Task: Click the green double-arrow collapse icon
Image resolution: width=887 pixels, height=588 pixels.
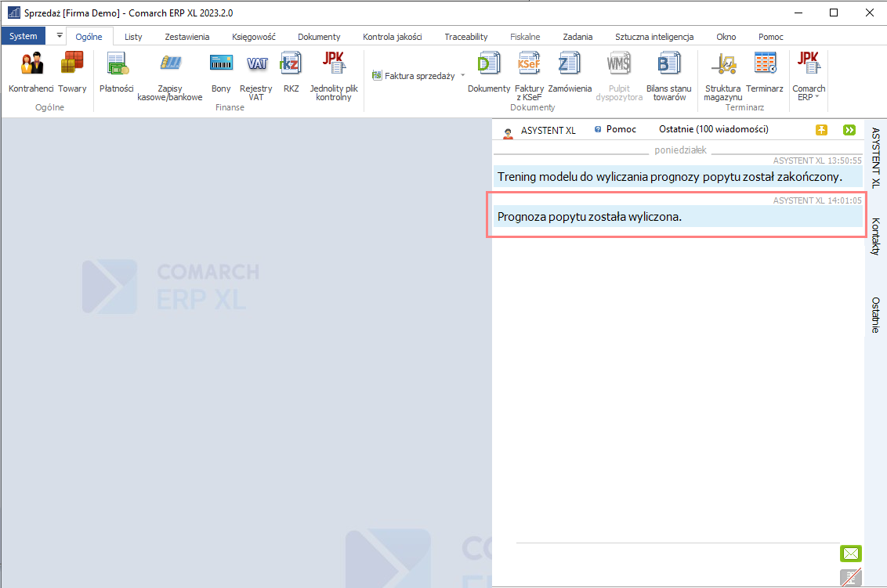Action: coord(849,130)
